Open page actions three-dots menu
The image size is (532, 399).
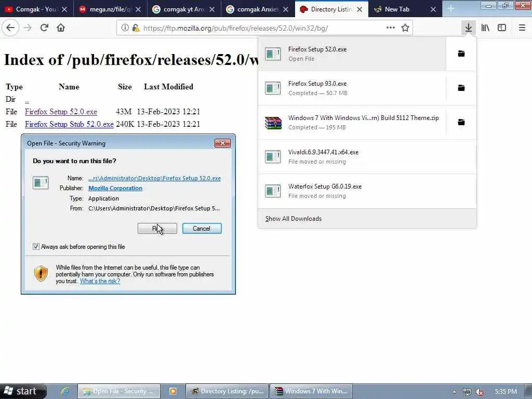click(x=391, y=28)
